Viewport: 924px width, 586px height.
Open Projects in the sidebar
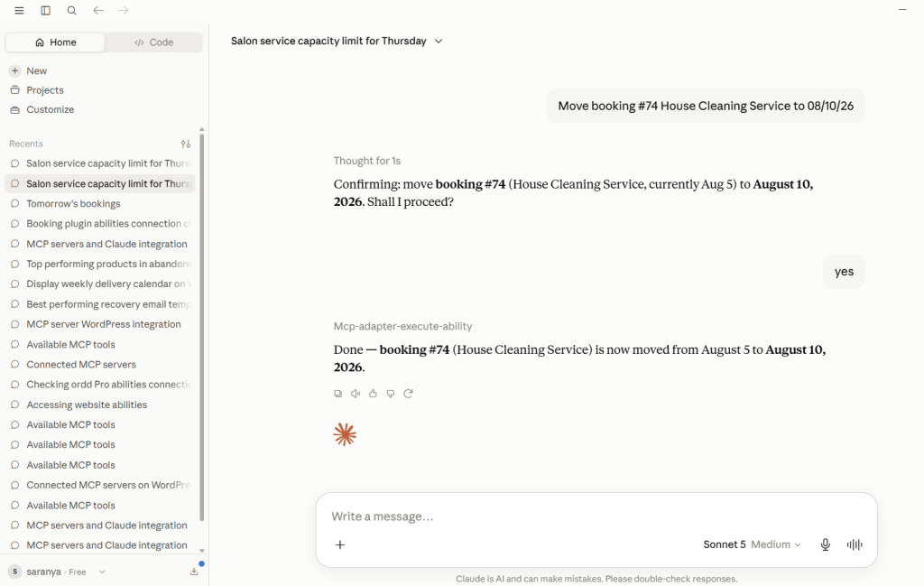tap(36, 90)
